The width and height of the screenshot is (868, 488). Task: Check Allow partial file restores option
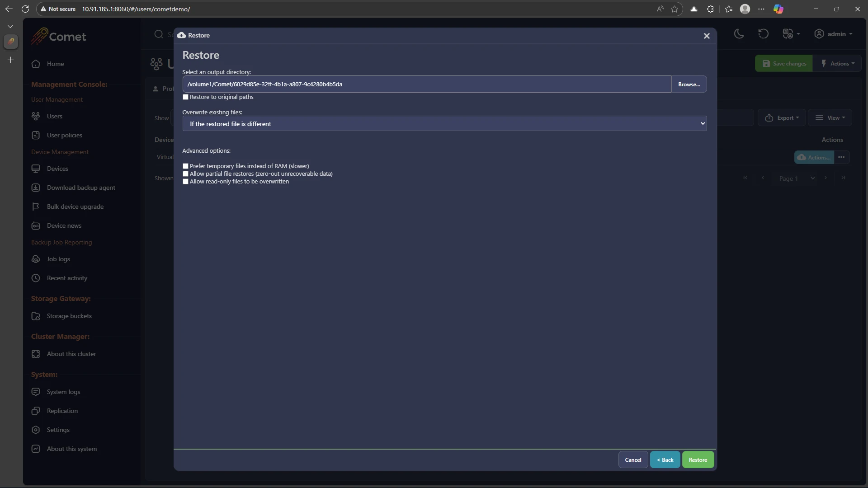pyautogui.click(x=185, y=174)
